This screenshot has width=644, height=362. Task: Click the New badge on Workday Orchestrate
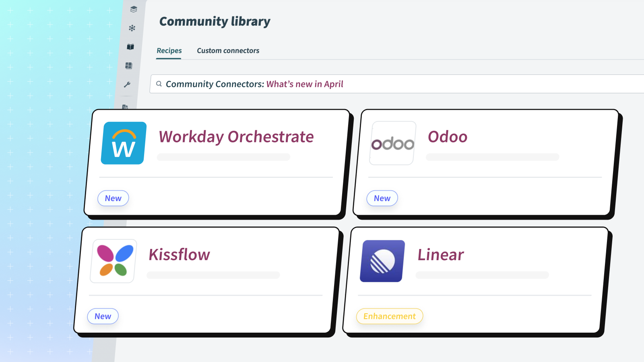[113, 198]
